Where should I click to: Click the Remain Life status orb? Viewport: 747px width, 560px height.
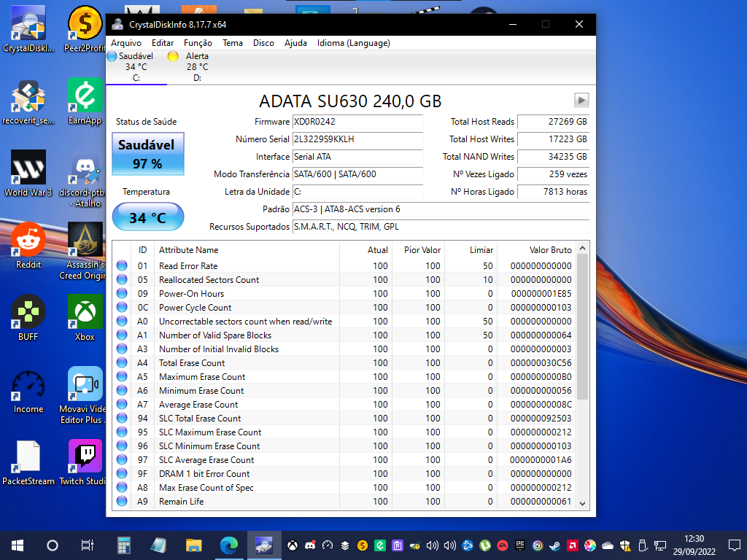122,502
